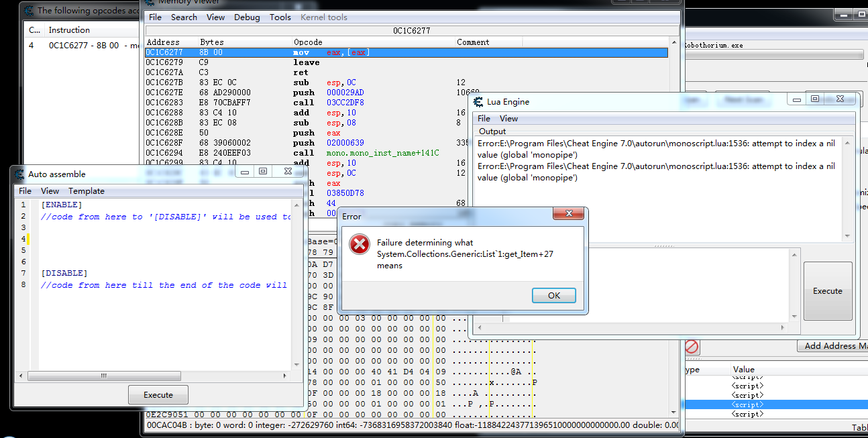Screen dimensions: 868x438
Task: Maximize the Lua Engine window
Action: click(815, 99)
